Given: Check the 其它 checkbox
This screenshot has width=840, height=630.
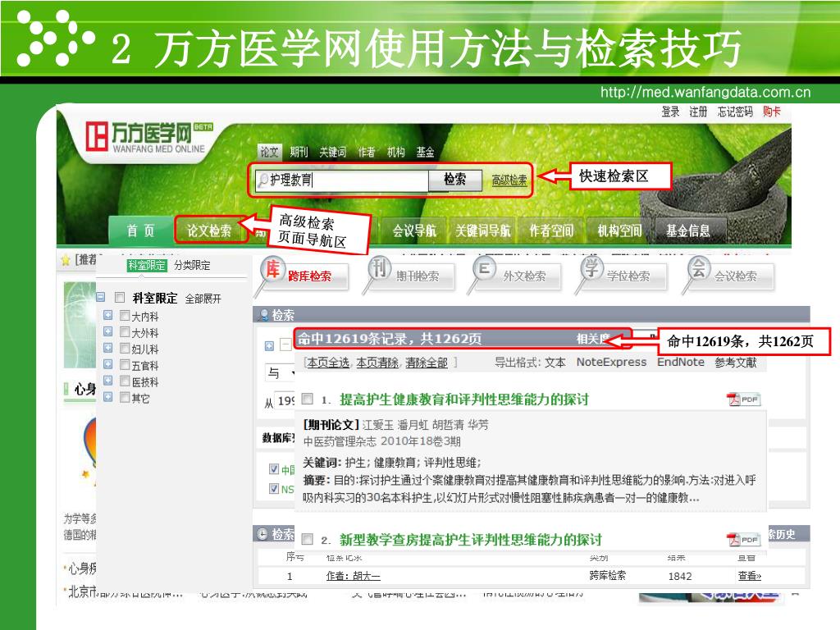Looking at the screenshot, I should [x=125, y=398].
